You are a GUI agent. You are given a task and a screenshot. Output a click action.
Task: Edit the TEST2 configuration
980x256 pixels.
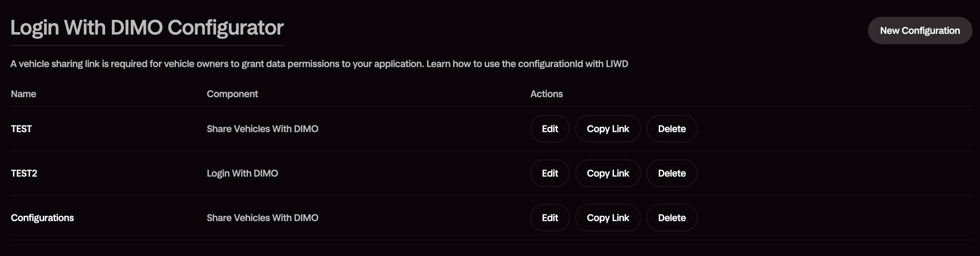550,173
